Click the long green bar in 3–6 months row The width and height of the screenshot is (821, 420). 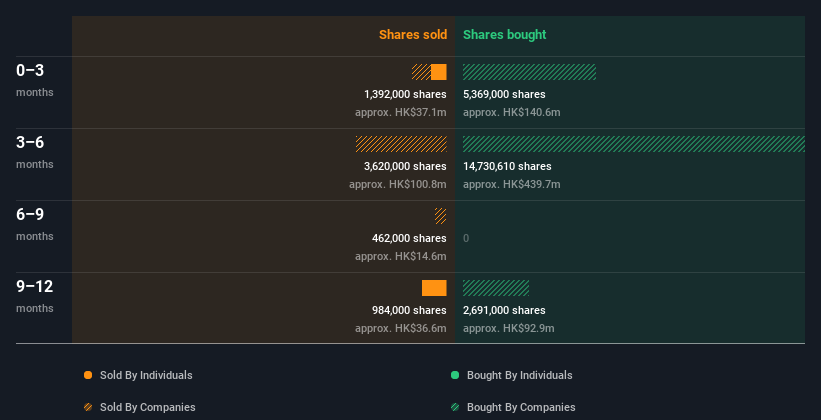click(x=634, y=144)
